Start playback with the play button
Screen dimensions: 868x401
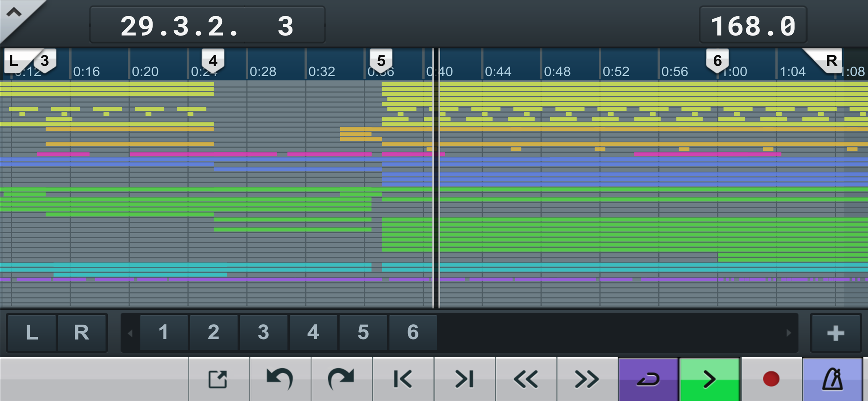[x=709, y=379]
